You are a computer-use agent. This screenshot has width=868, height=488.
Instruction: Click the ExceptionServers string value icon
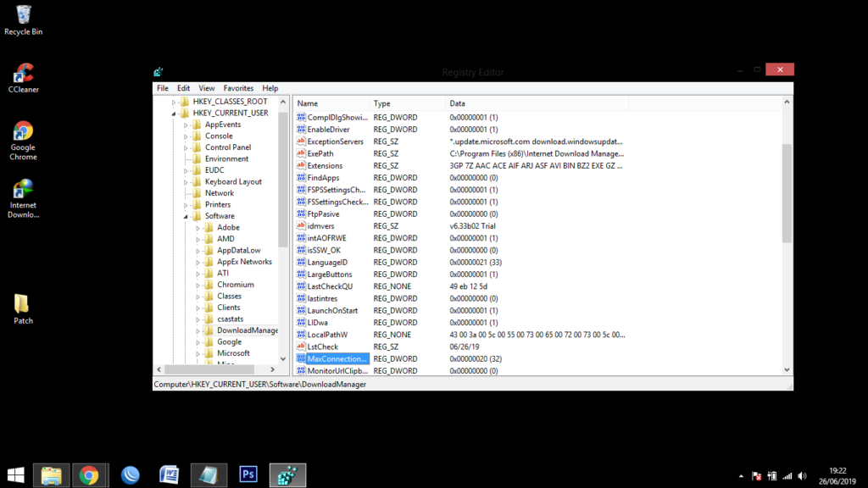301,141
